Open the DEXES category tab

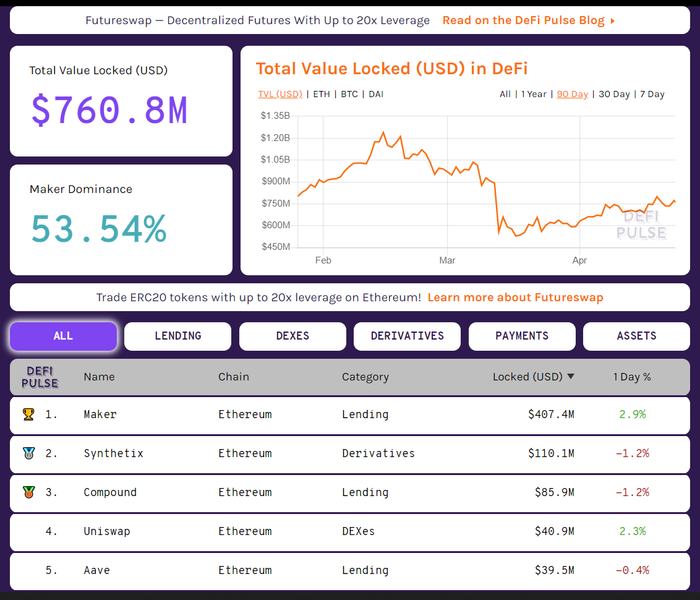292,336
